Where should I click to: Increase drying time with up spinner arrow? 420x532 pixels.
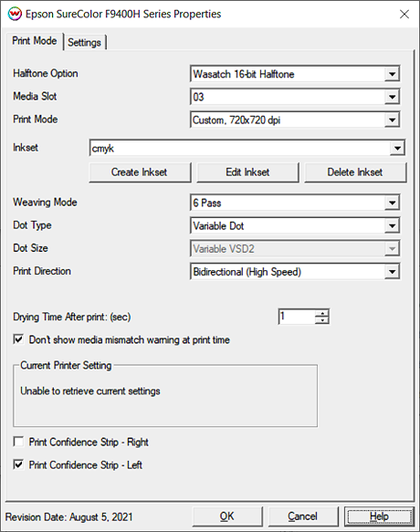[322, 313]
